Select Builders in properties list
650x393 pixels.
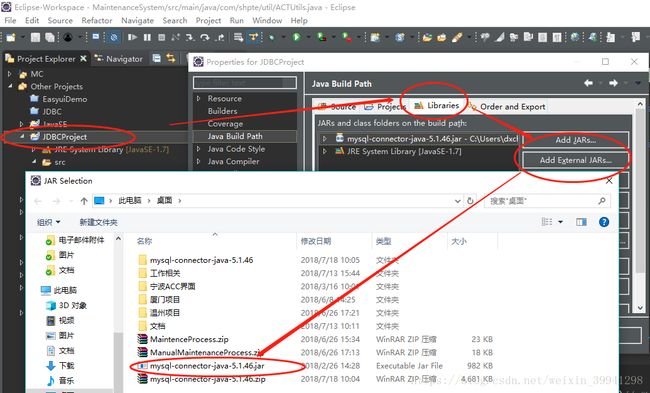(223, 111)
